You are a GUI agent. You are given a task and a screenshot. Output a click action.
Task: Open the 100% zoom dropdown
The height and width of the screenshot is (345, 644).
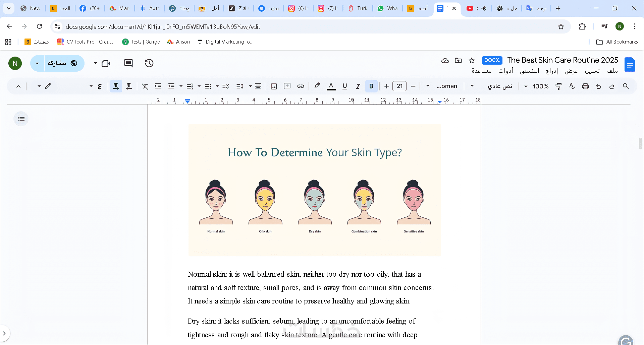tap(537, 86)
